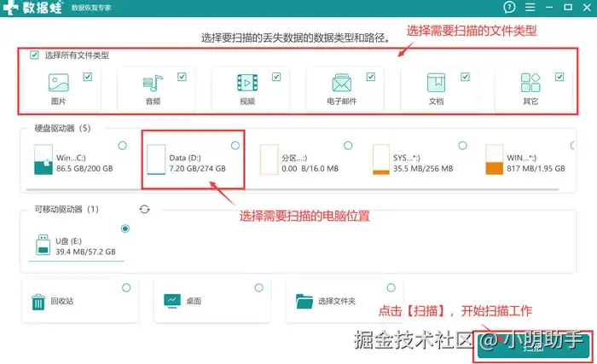Click the 回收站 recycle bin icon

pyautogui.click(x=38, y=302)
